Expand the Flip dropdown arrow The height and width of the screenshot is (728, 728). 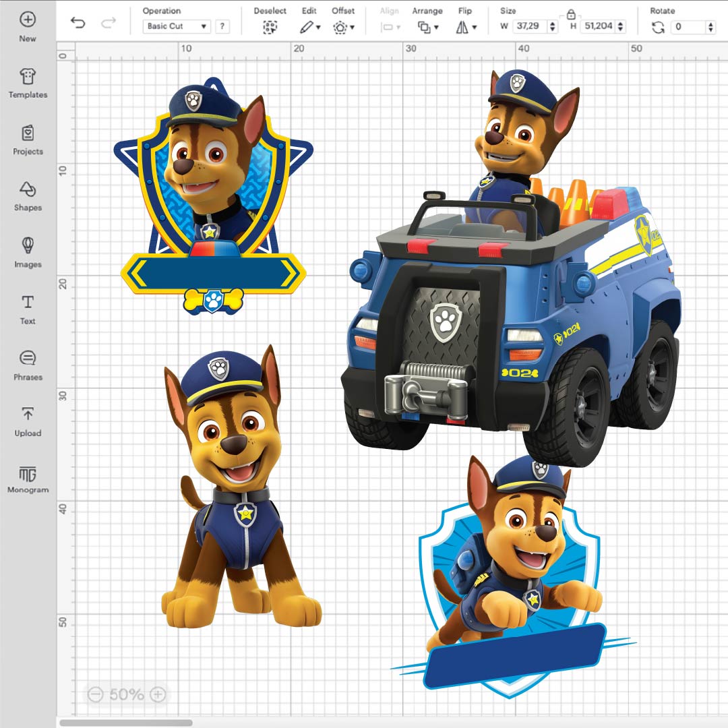[x=475, y=28]
